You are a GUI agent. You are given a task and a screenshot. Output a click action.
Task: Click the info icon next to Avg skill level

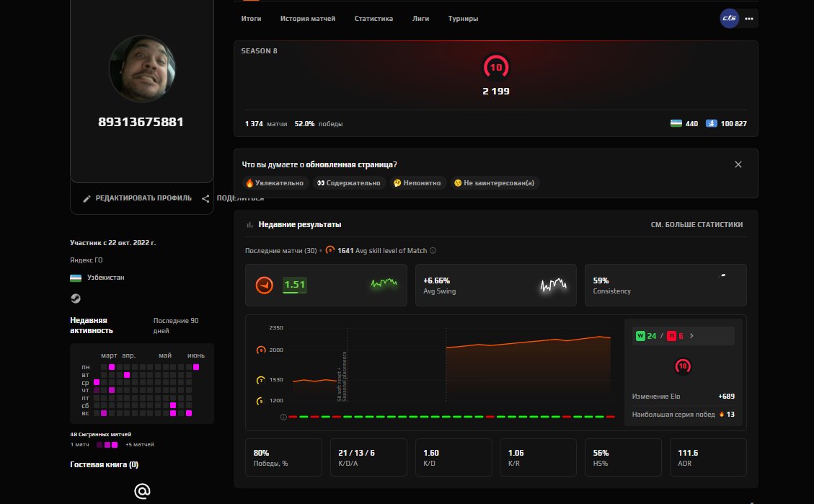[x=433, y=251]
